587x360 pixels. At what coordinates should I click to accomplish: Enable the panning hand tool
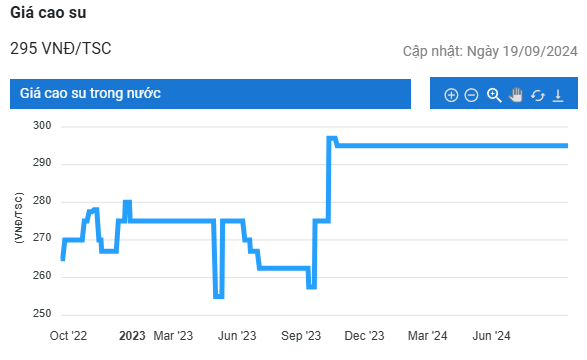(515, 95)
